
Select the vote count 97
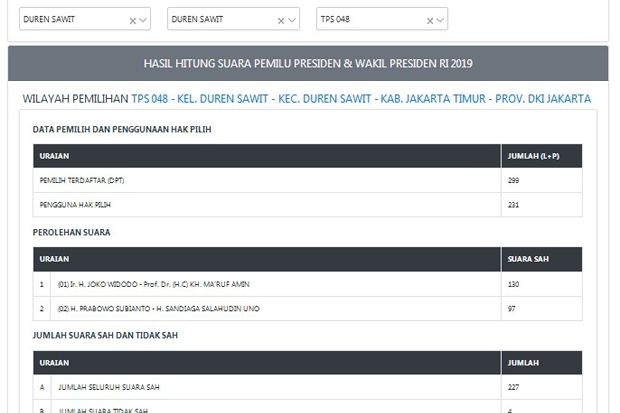click(511, 309)
